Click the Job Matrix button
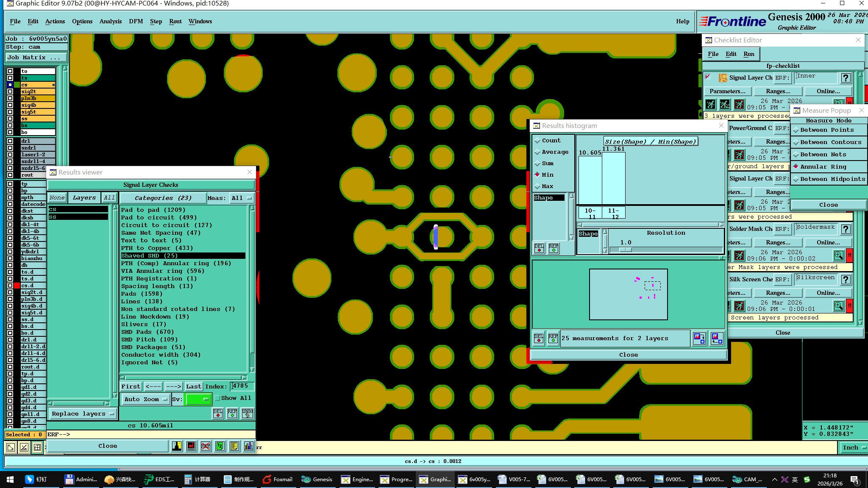Viewport: 868px width, 488px height. 36,58
